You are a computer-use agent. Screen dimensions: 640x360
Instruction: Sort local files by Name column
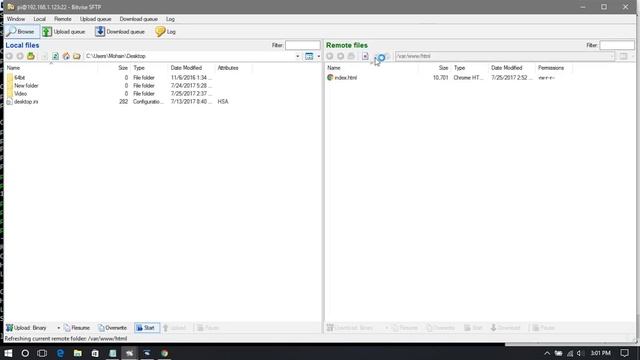pos(51,68)
